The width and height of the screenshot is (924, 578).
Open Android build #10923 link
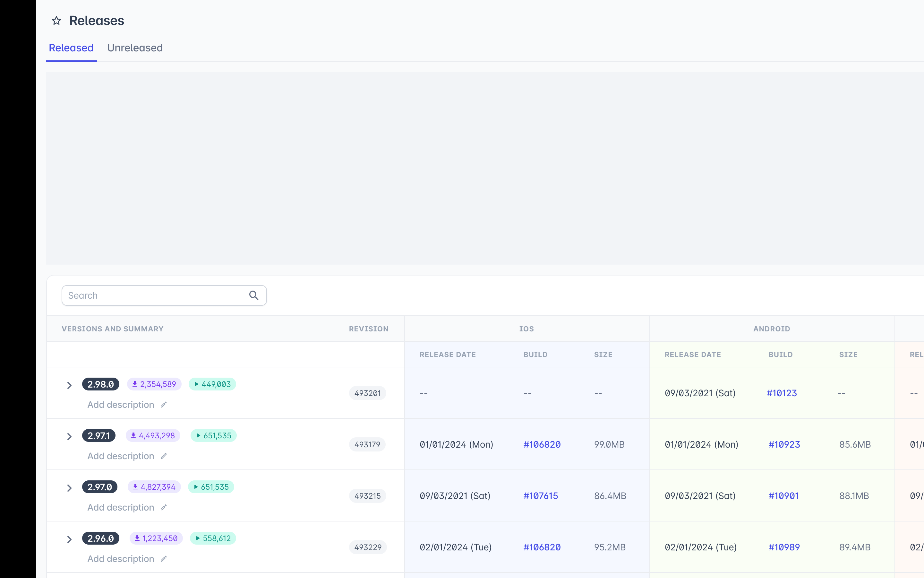coord(784,445)
